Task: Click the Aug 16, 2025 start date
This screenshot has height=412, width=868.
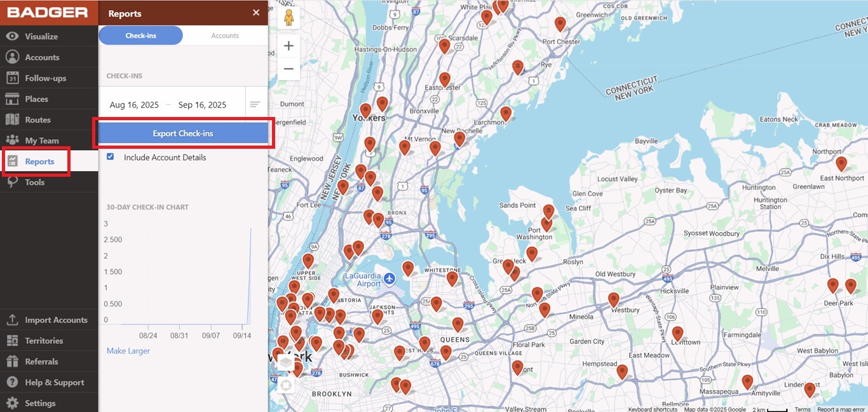Action: pos(134,105)
